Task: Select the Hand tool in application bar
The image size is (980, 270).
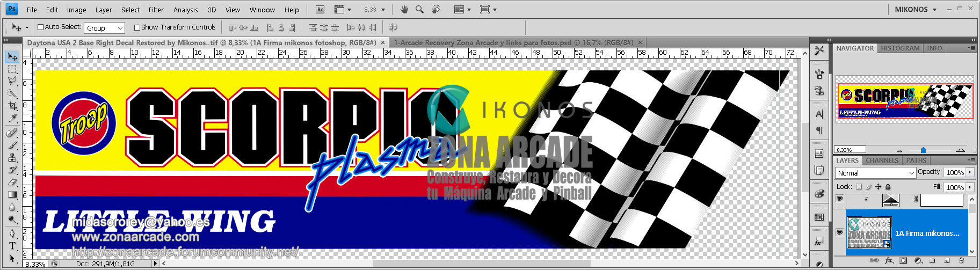Action: tap(404, 9)
